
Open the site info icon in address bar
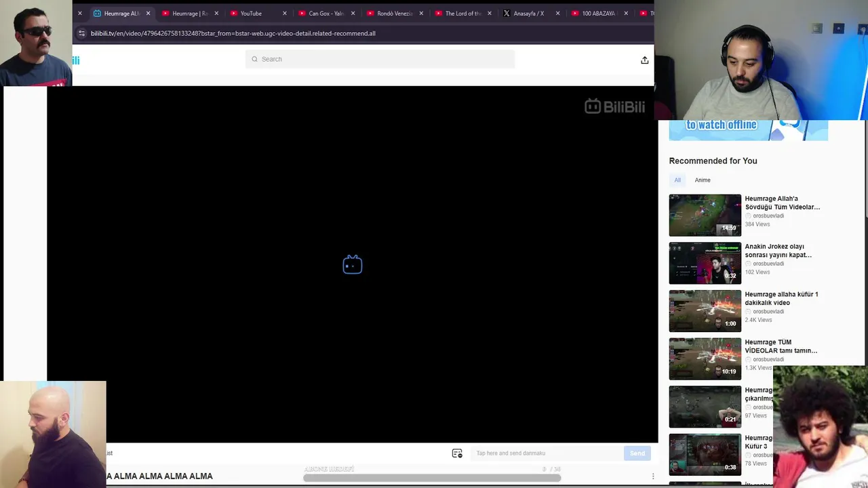pyautogui.click(x=81, y=33)
